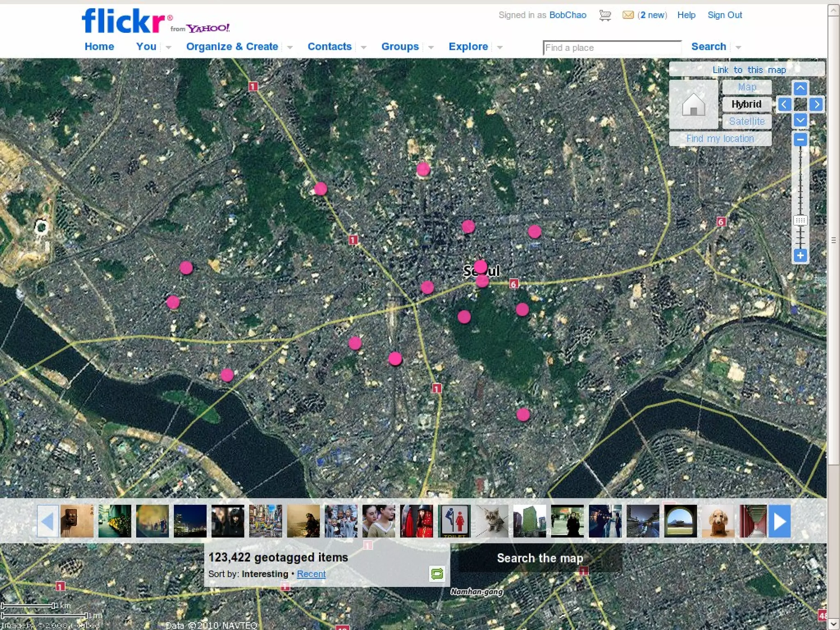The image size is (840, 630).
Task: Zoom in with the plus button
Action: click(800, 255)
